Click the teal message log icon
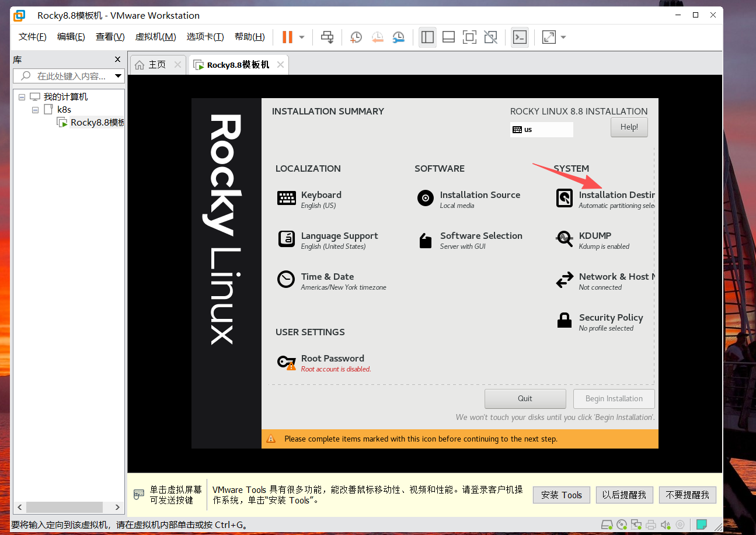Screen dimensions: 756x535 [x=702, y=524]
